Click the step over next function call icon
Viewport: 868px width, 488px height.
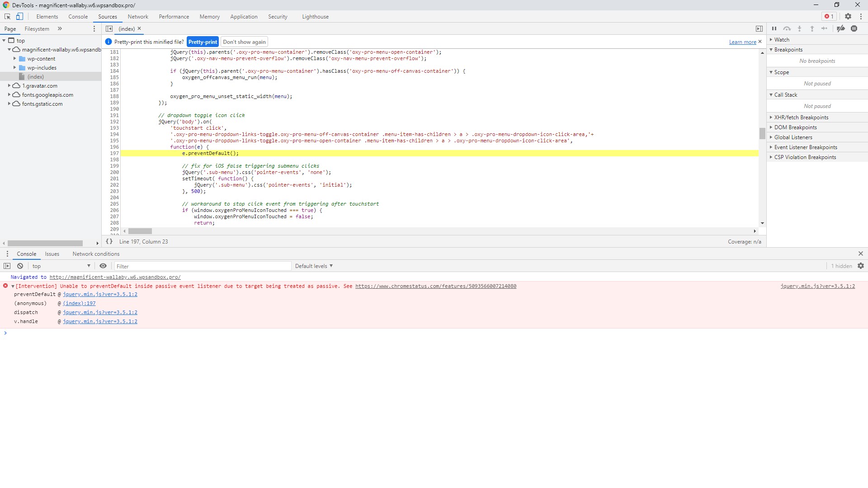[787, 28]
